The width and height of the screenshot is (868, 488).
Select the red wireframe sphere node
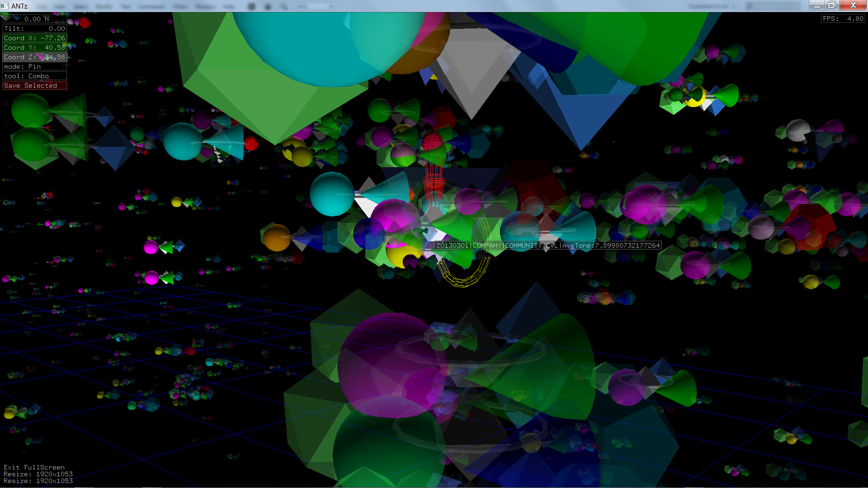pyautogui.click(x=432, y=141)
